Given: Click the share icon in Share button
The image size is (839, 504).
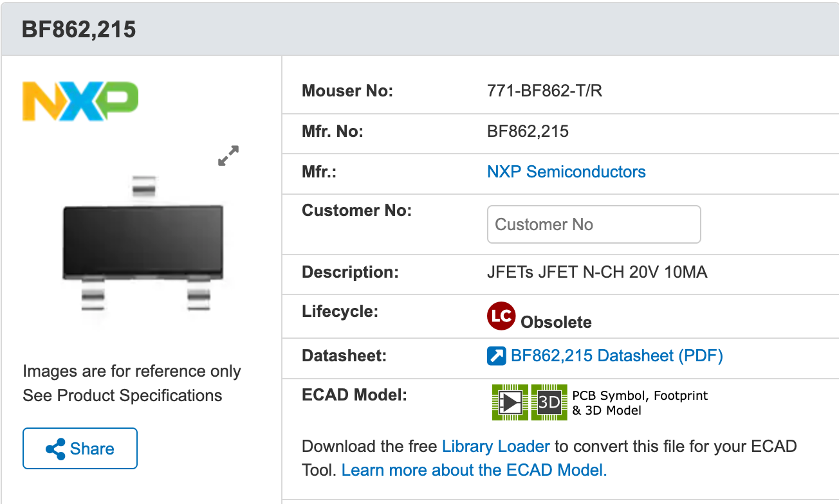Looking at the screenshot, I should [56, 449].
